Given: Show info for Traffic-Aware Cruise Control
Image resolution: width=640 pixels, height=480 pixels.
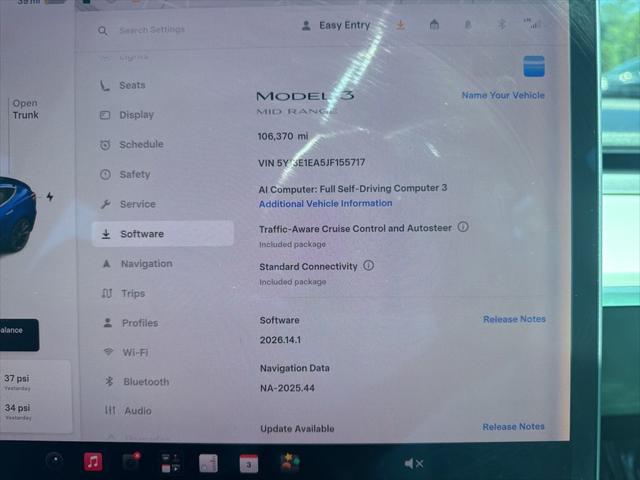Looking at the screenshot, I should click(463, 227).
